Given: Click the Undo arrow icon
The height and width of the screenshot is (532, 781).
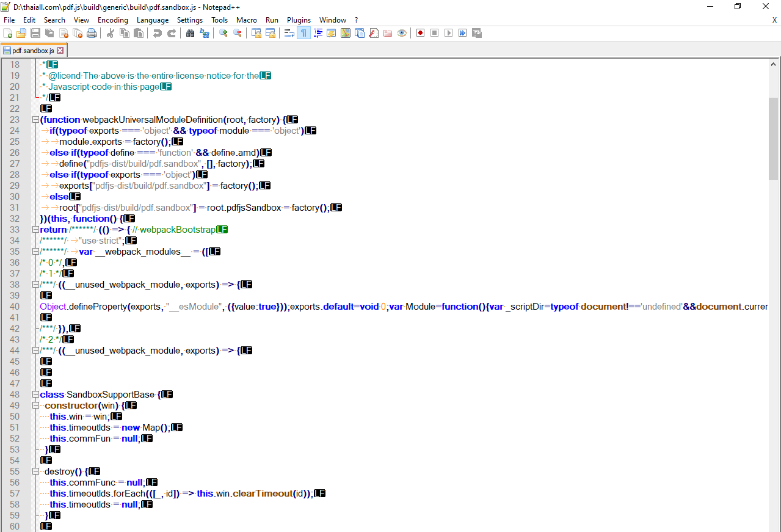Looking at the screenshot, I should coord(158,33).
